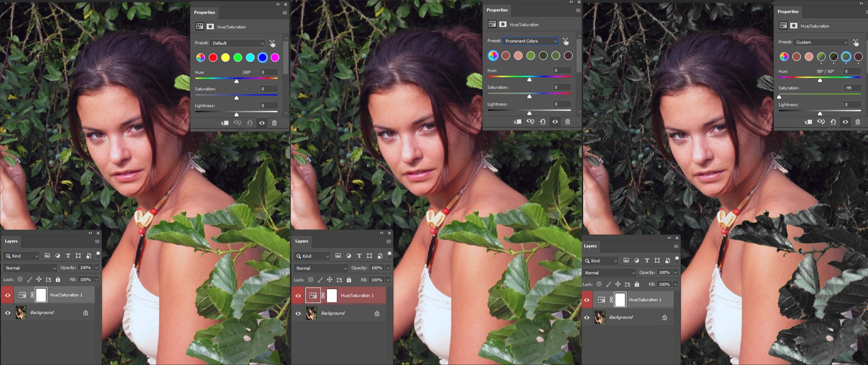
Task: Click view previous state icon in Prominent Colors panel
Action: tap(530, 122)
